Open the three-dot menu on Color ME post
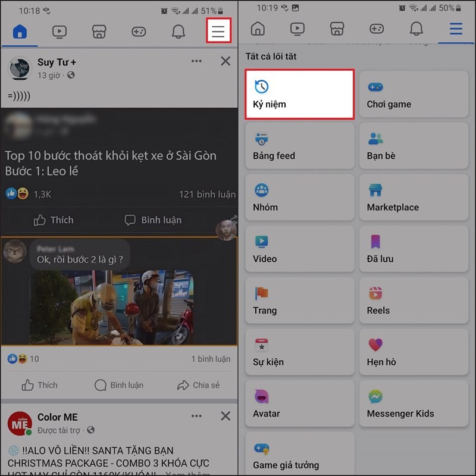476x476 pixels. (x=196, y=416)
